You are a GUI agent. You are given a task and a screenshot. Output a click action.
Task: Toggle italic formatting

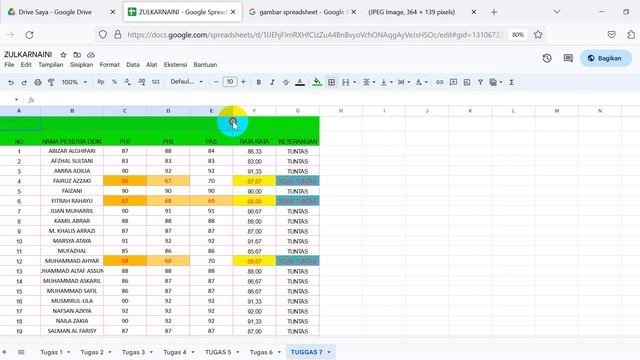pyautogui.click(x=272, y=82)
